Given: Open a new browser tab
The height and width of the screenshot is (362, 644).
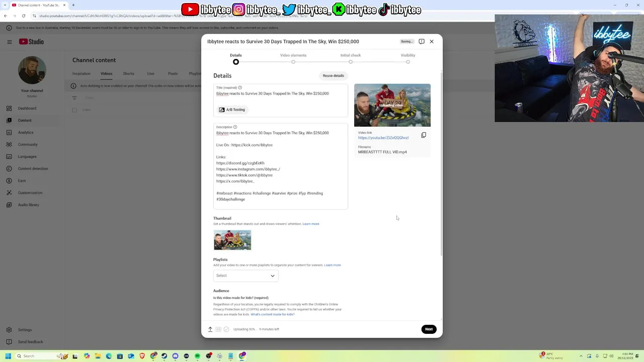Looking at the screenshot, I should [73, 5].
